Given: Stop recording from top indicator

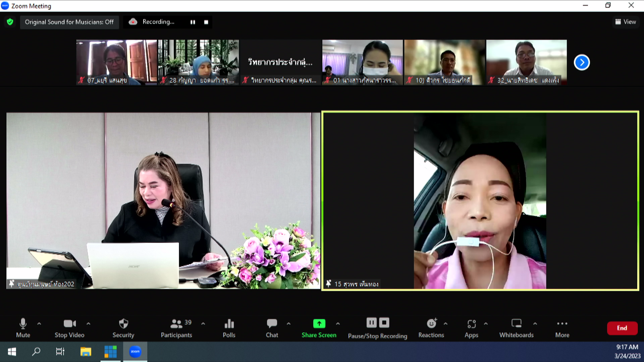Looking at the screenshot, I should (x=206, y=22).
